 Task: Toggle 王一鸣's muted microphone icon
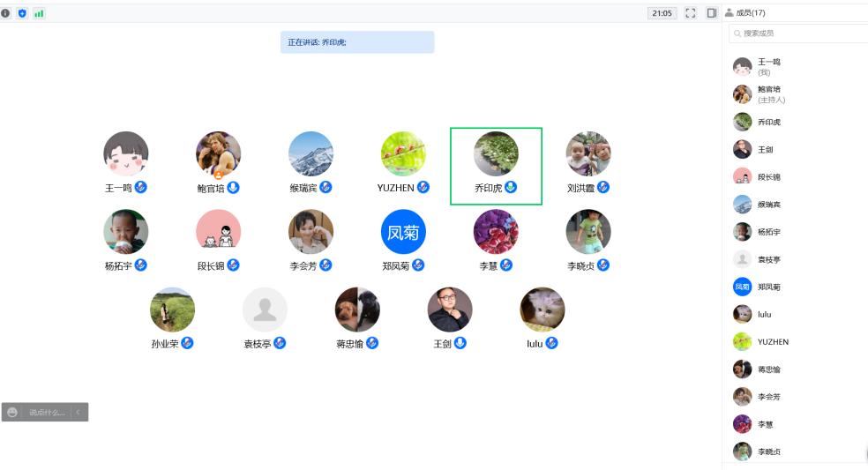coord(141,187)
